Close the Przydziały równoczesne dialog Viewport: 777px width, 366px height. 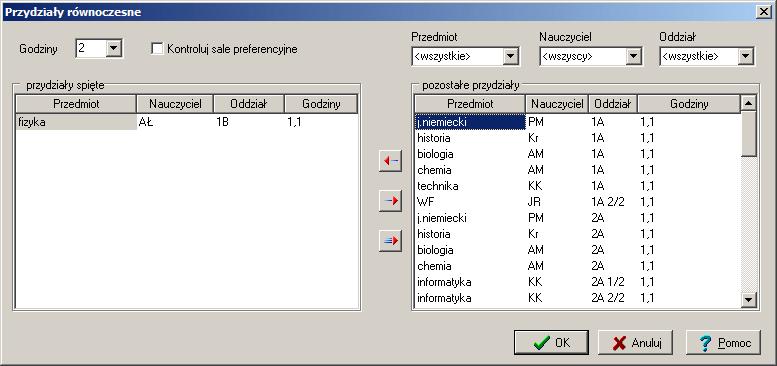764,12
